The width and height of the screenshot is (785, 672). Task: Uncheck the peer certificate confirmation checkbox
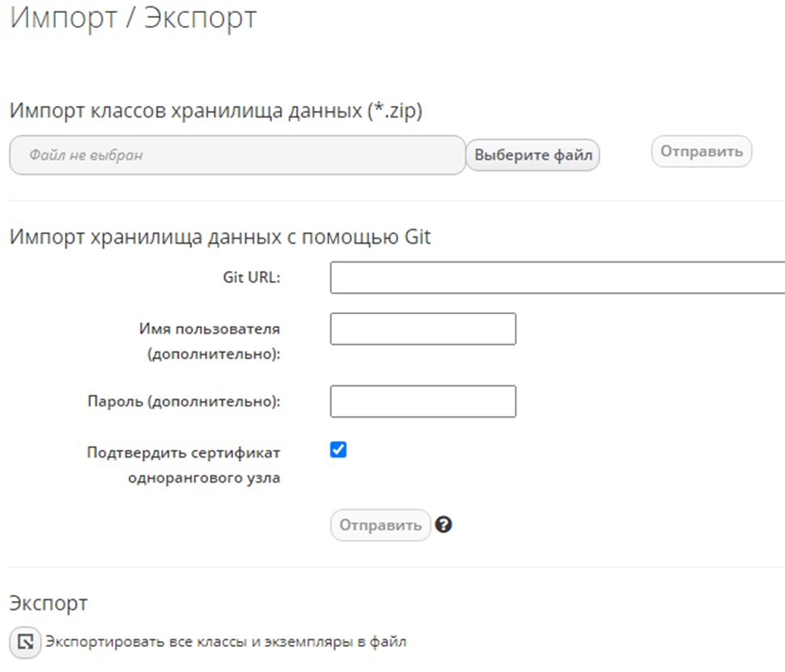338,450
